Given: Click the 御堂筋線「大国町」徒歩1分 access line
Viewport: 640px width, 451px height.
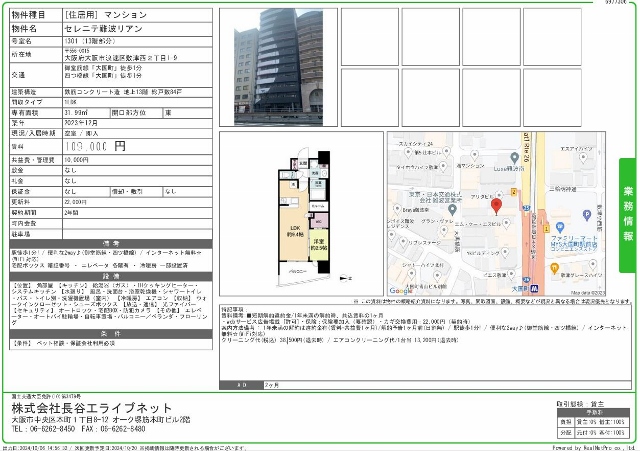Looking at the screenshot, I should point(103,68).
